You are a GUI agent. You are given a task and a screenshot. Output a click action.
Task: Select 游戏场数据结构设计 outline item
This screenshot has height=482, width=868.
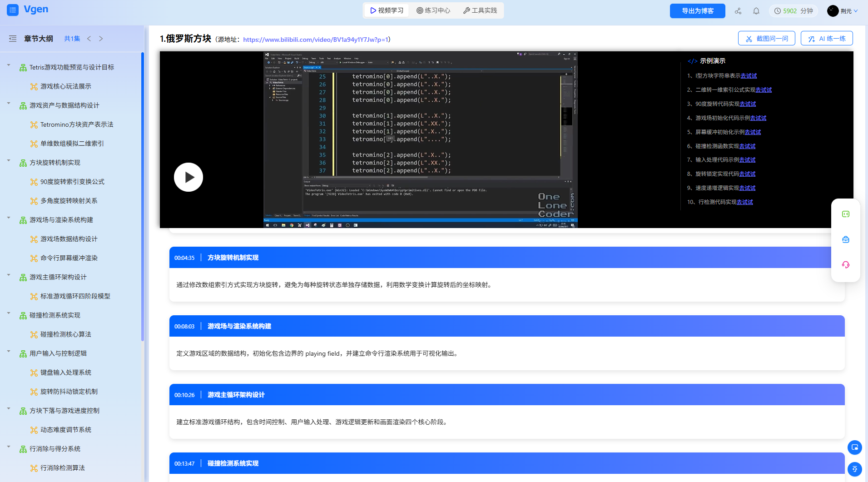(69, 239)
